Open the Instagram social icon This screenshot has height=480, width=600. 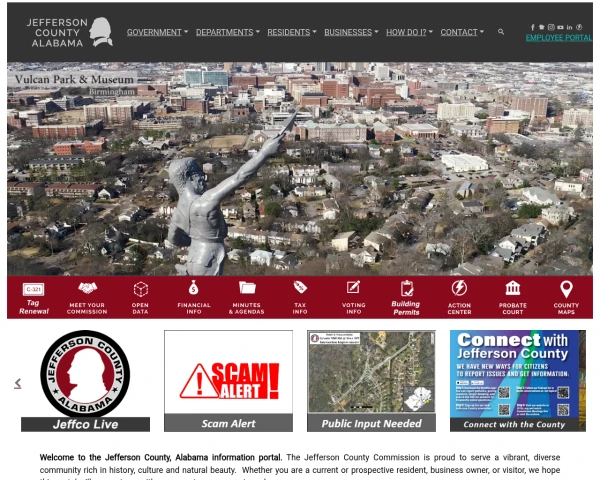point(551,27)
